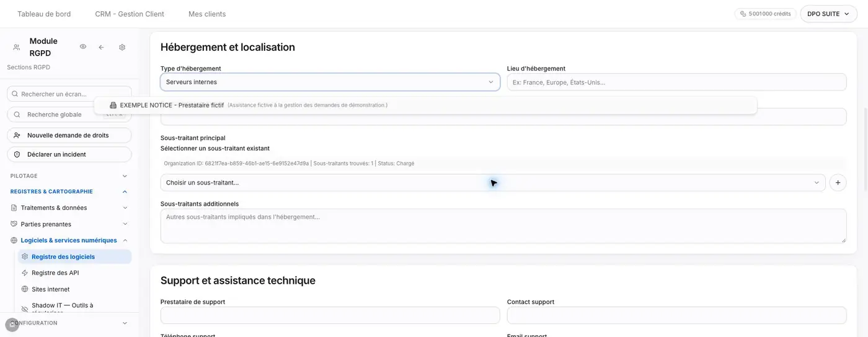Screen dimensions: 868x337
Task: Click the plus button to add a sous-traitant
Action: click(x=838, y=183)
